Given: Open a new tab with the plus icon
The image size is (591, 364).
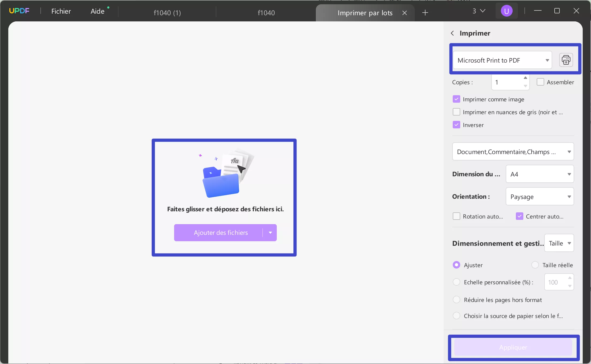Looking at the screenshot, I should 425,13.
